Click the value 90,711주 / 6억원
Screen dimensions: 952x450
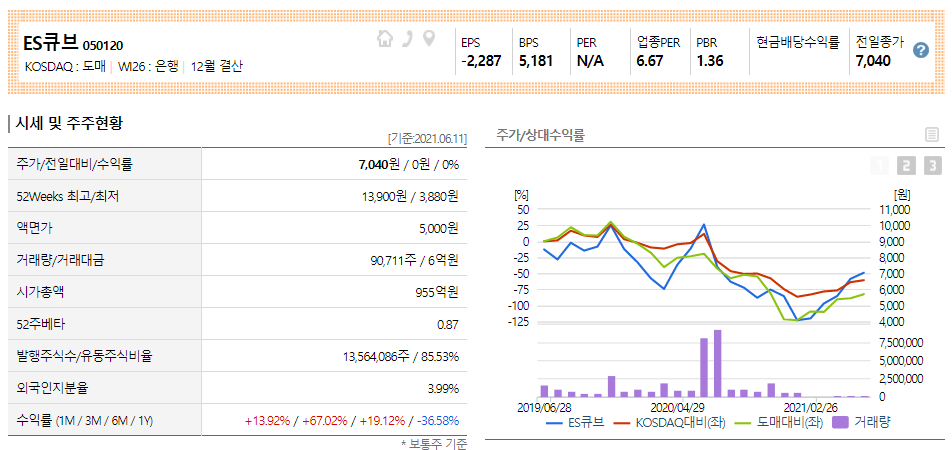click(x=414, y=261)
